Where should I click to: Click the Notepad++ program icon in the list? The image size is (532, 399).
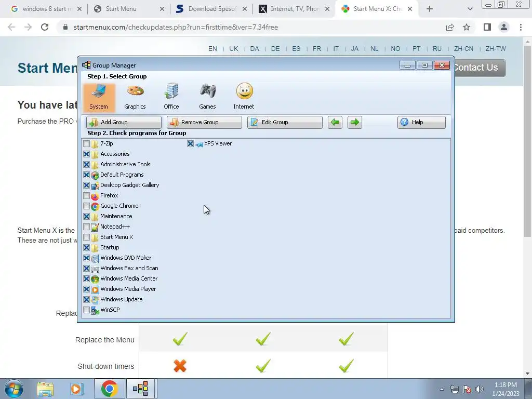click(95, 227)
